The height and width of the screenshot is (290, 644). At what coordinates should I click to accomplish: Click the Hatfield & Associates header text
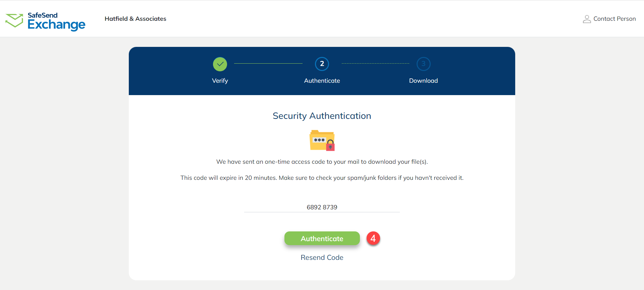pyautogui.click(x=135, y=19)
